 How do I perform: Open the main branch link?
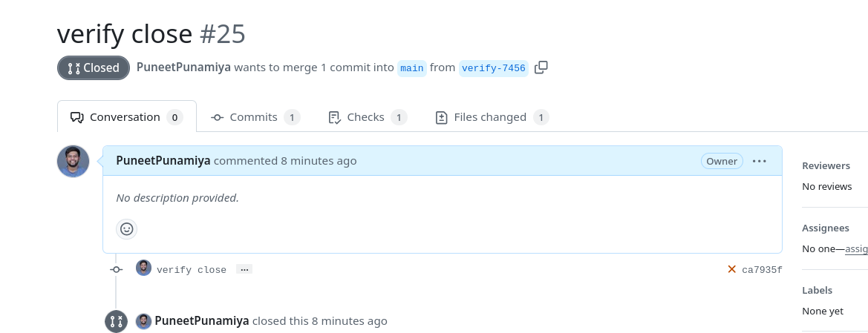411,68
